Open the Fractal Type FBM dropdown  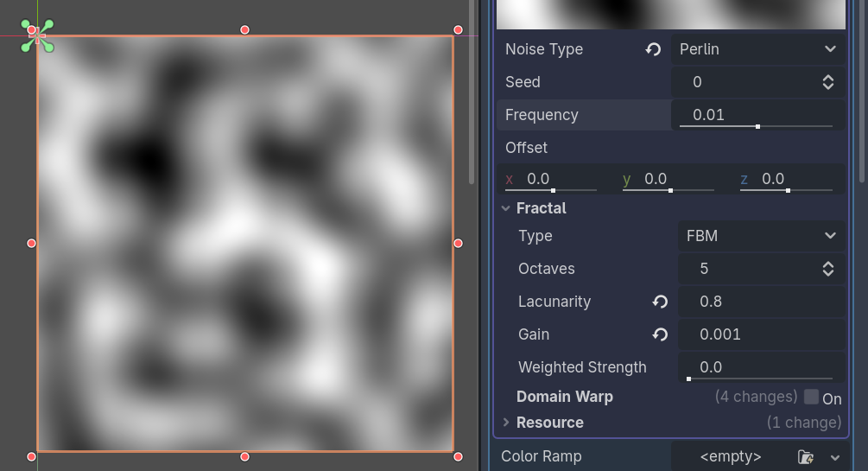pos(761,236)
